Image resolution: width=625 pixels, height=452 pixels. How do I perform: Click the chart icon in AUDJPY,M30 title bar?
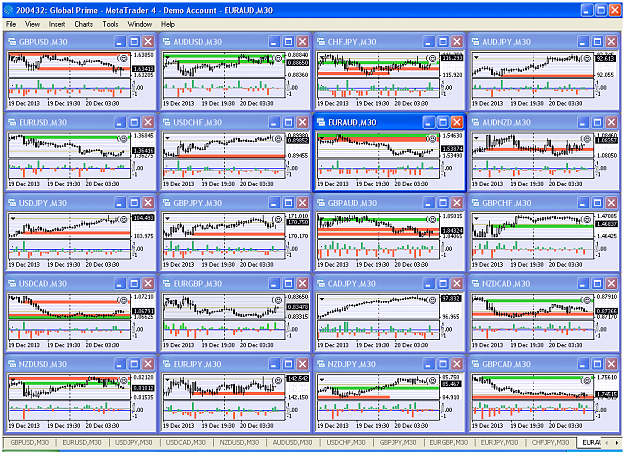click(x=476, y=41)
